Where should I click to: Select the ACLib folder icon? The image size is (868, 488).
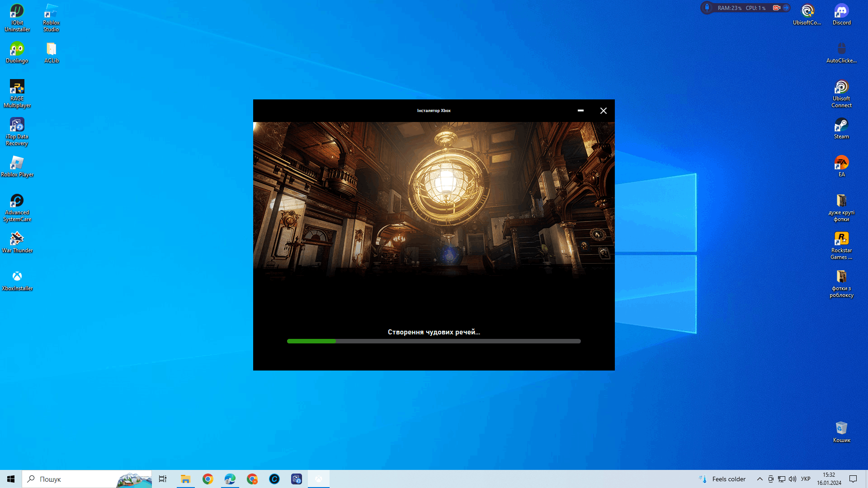click(x=51, y=52)
